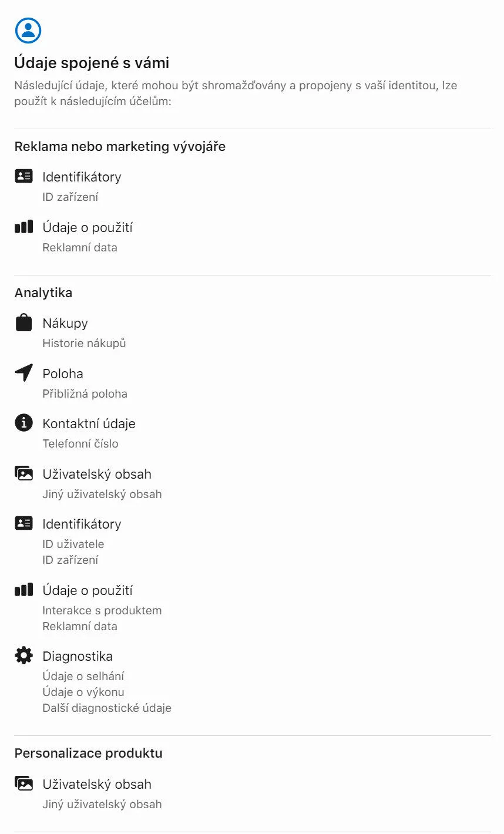Click the "Další diagnostické údaje" entry
Screen dimensions: 504x834
pos(107,708)
